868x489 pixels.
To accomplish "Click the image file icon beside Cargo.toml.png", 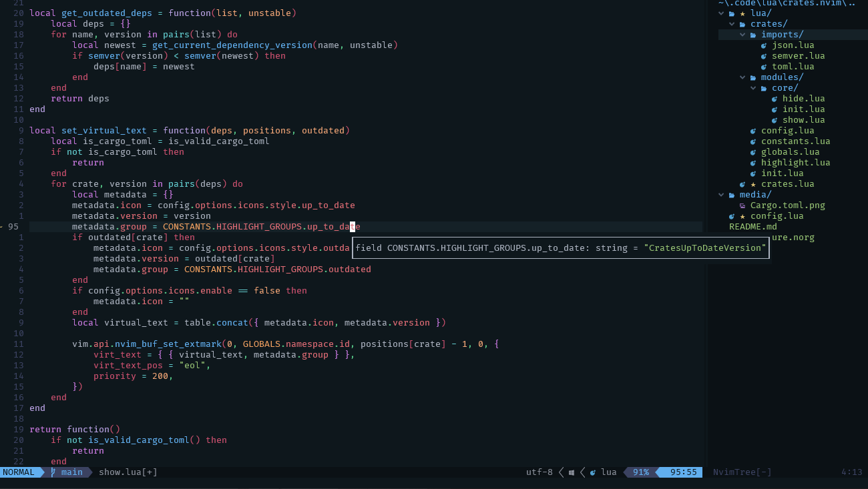I will (x=742, y=205).
